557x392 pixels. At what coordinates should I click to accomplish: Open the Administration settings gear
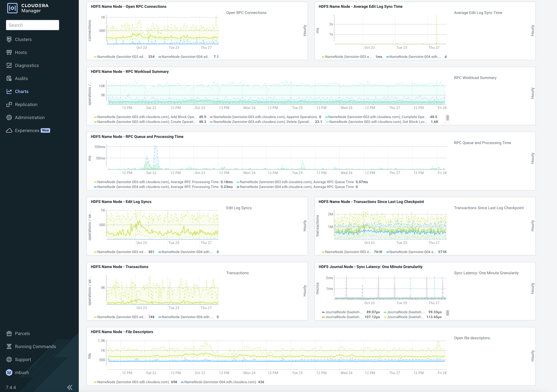[x=30, y=117]
